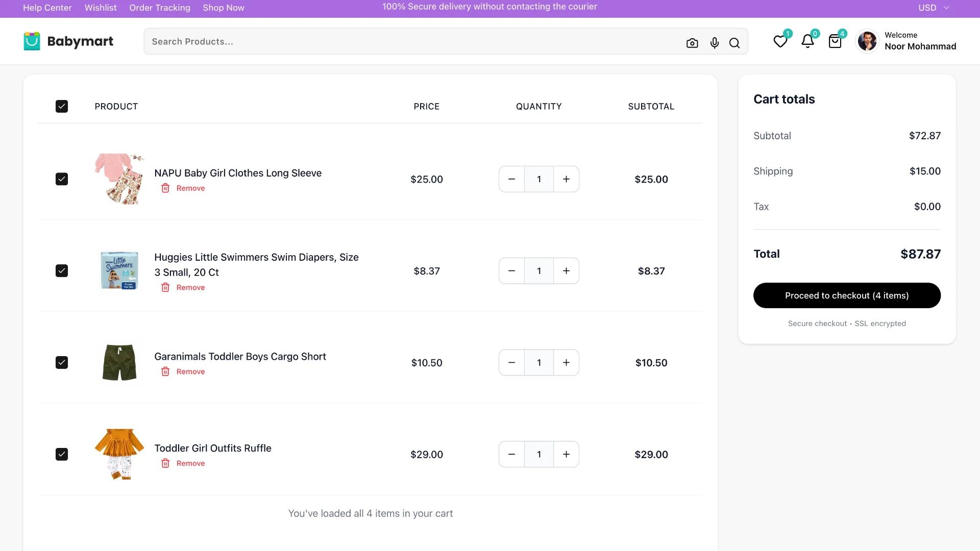The height and width of the screenshot is (551, 980).
Task: Open Order Tracking in top bar
Action: 160,8
